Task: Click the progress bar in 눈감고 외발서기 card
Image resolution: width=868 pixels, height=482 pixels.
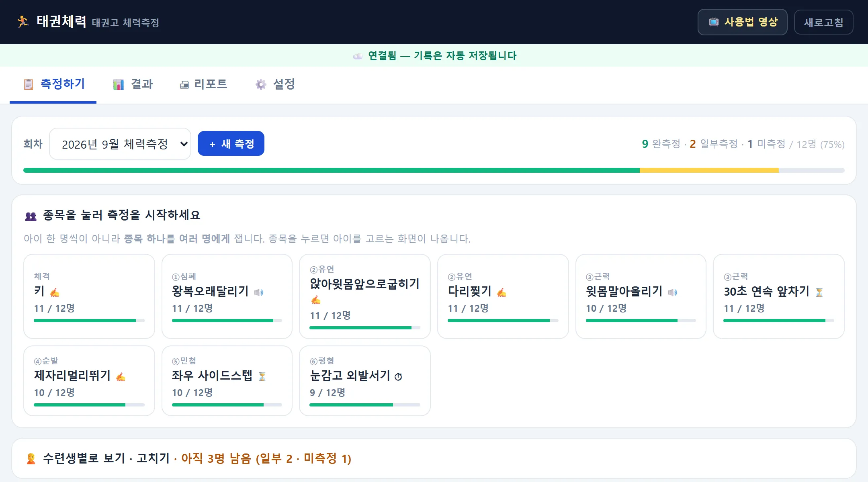Action: pyautogui.click(x=365, y=405)
